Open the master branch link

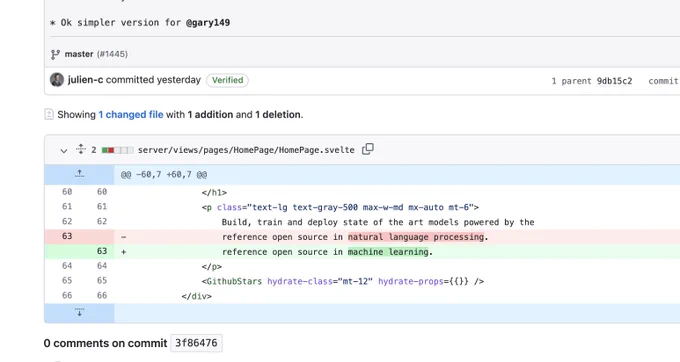click(x=79, y=54)
